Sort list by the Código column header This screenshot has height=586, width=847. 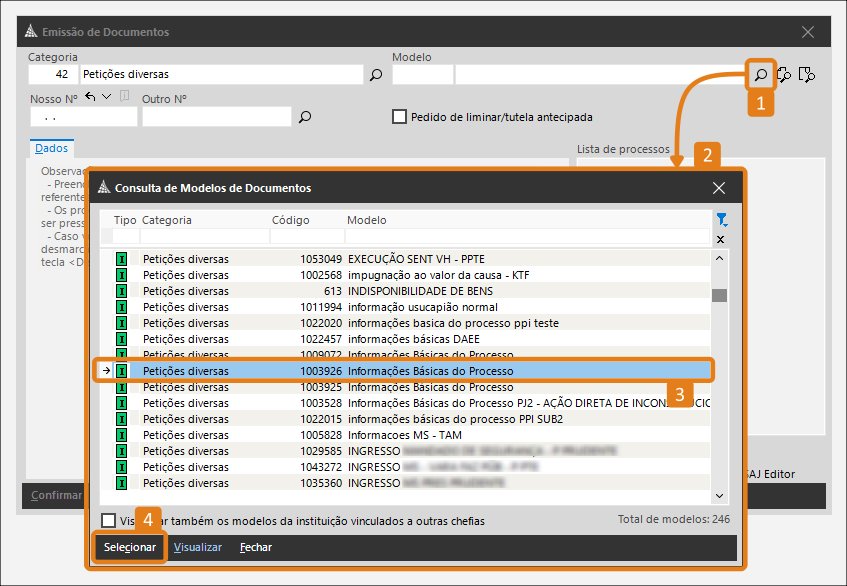pyautogui.click(x=291, y=220)
